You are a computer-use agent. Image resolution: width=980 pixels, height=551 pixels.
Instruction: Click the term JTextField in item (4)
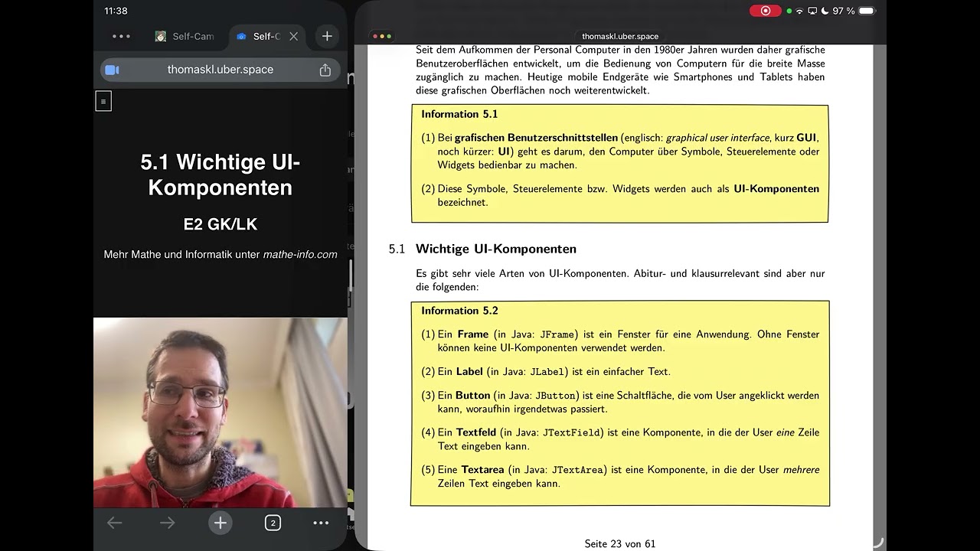[571, 432]
